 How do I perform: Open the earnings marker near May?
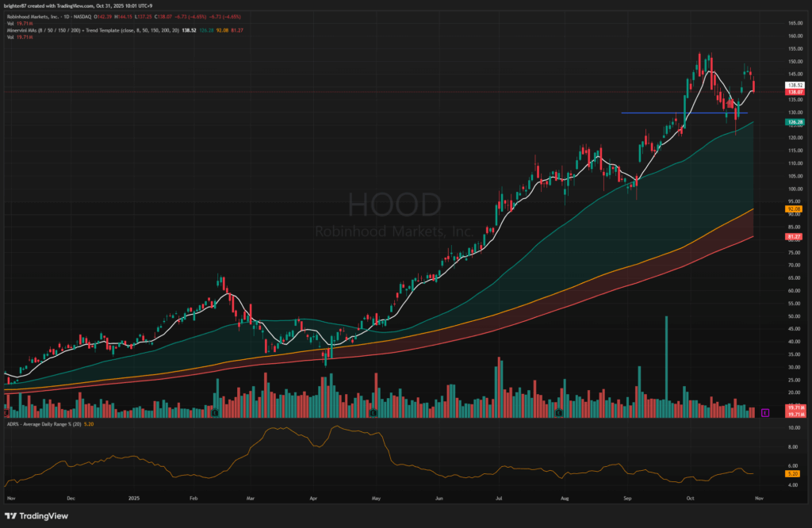[373, 412]
